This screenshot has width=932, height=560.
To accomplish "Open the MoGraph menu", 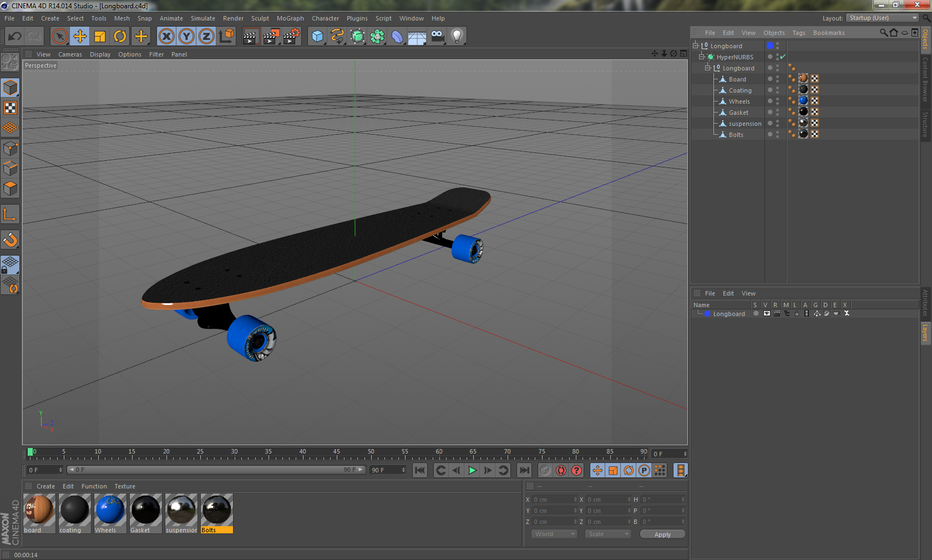I will point(290,18).
